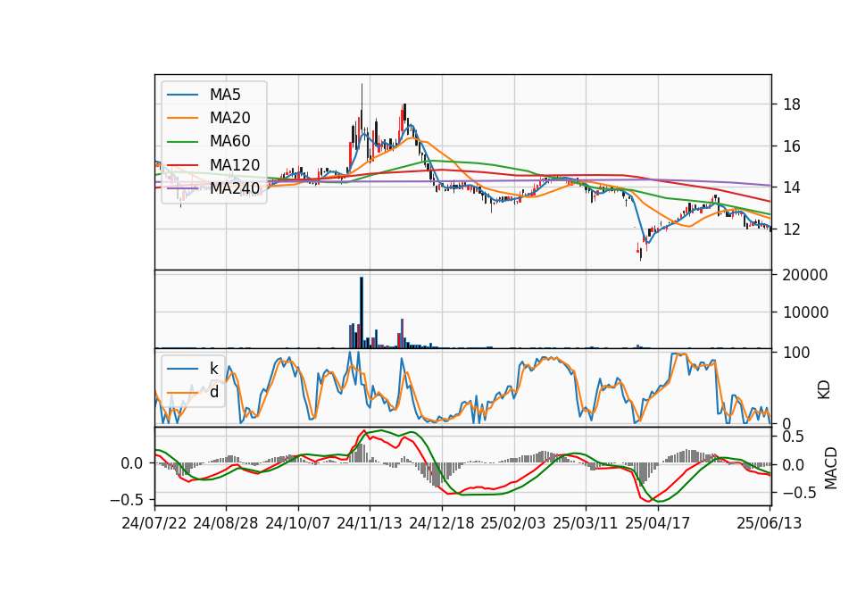Click the price axis value 12
This screenshot has height=616, width=857.
pyautogui.click(x=792, y=229)
